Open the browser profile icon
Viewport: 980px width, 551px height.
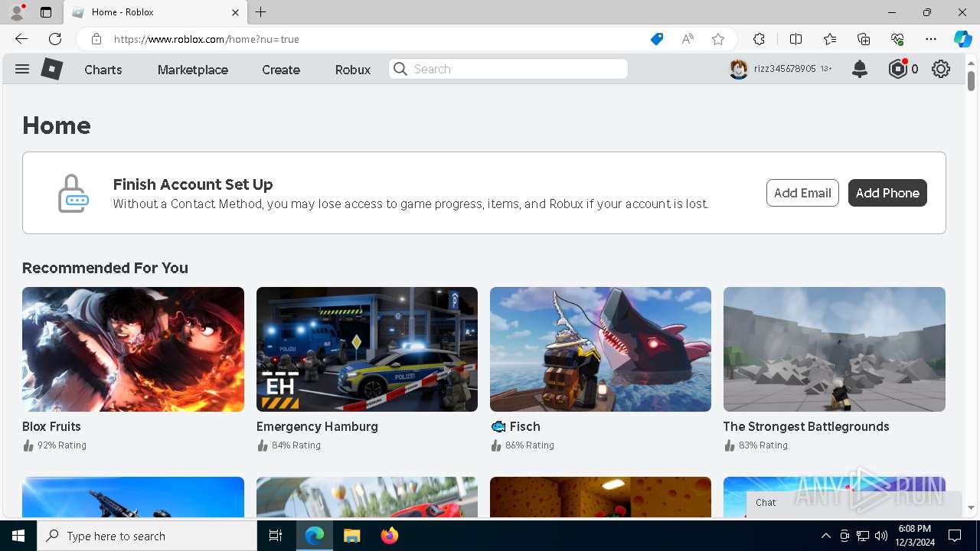click(17, 12)
